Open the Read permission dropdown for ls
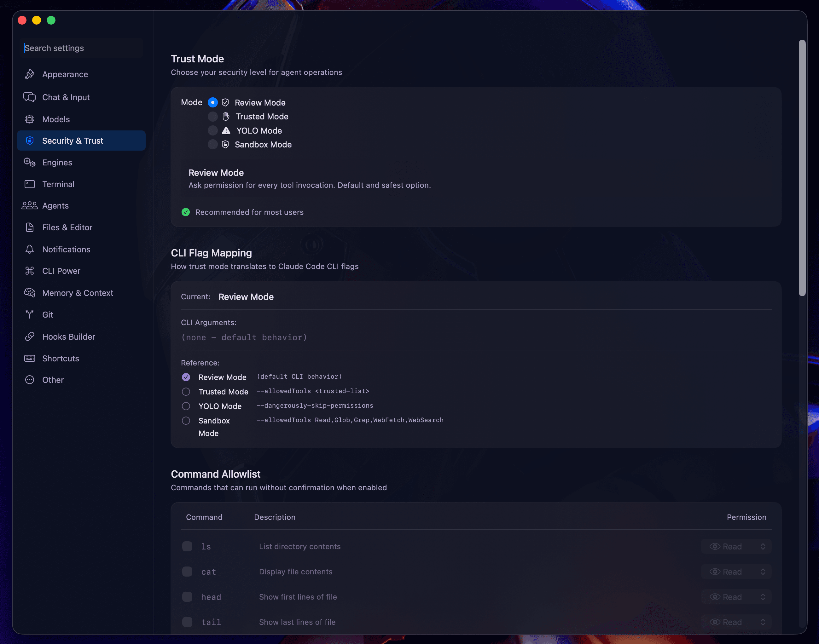819x644 pixels. pyautogui.click(x=737, y=546)
